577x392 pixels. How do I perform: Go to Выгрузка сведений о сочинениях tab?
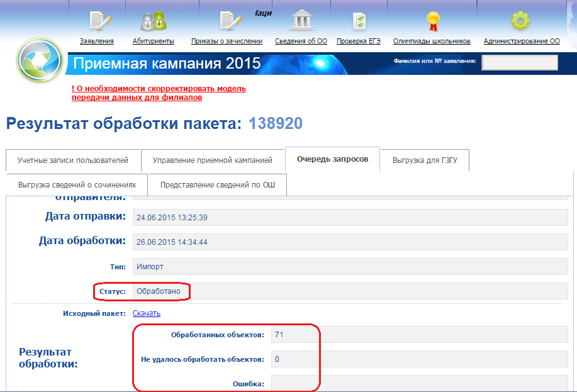click(x=77, y=185)
